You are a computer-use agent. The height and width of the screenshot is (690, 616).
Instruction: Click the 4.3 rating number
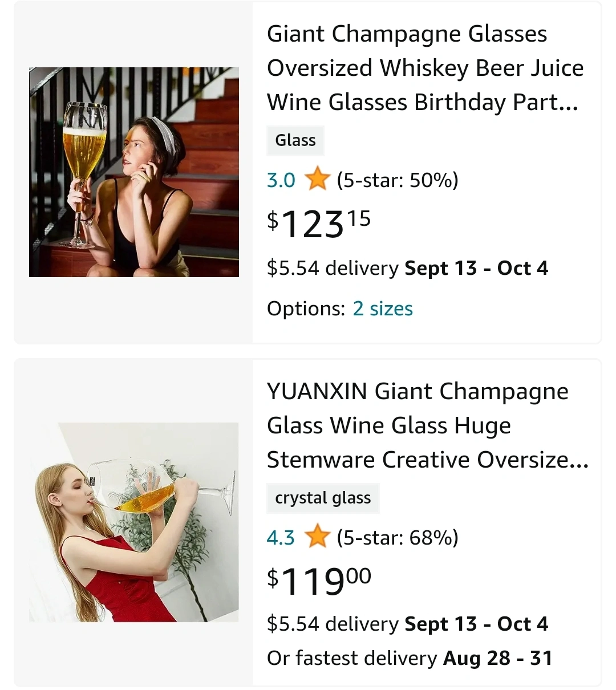tap(281, 538)
